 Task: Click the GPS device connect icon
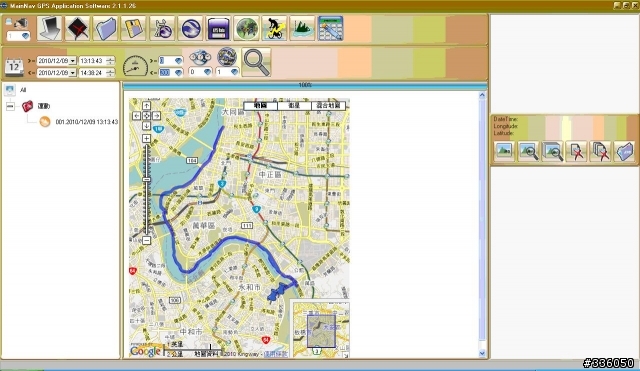[x=18, y=23]
